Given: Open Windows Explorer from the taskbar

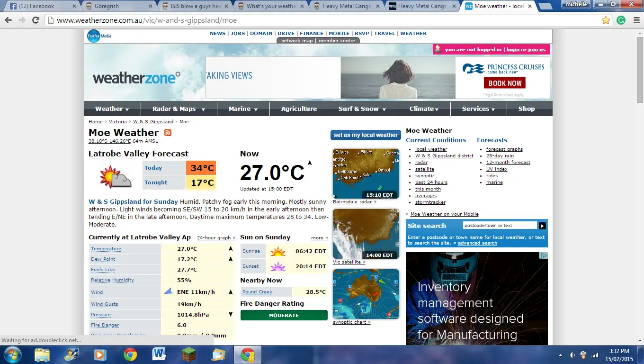Looking at the screenshot, I should tap(42, 355).
